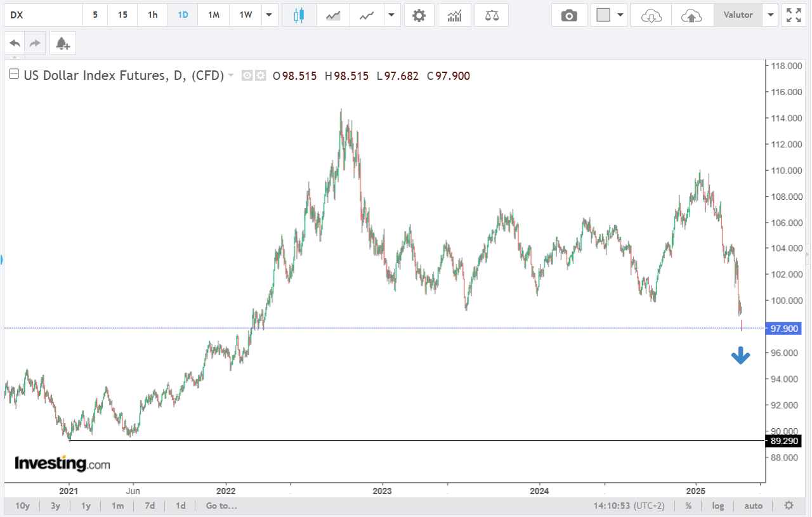Hide the series using the eye icon
The height and width of the screenshot is (517, 812).
click(x=247, y=75)
